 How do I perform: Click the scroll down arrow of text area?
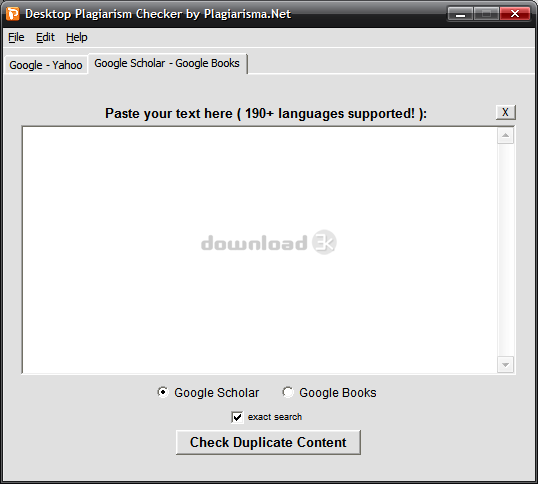pyautogui.click(x=505, y=365)
